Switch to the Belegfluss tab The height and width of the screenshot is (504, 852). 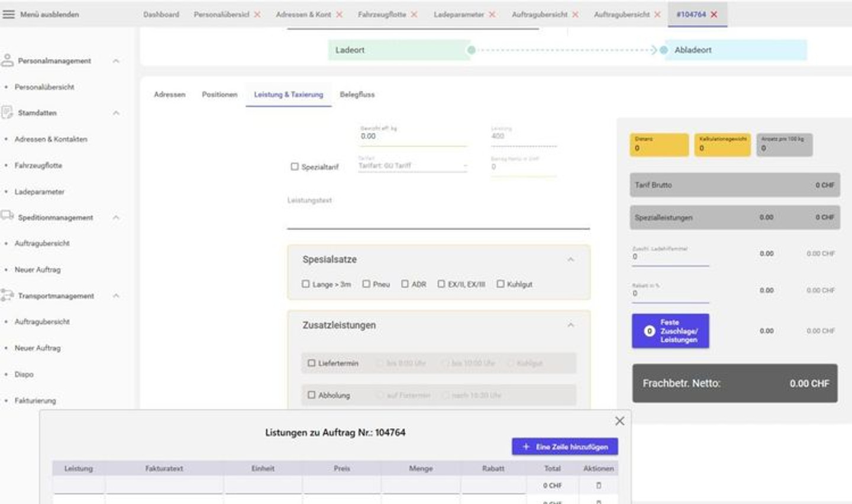(x=357, y=95)
